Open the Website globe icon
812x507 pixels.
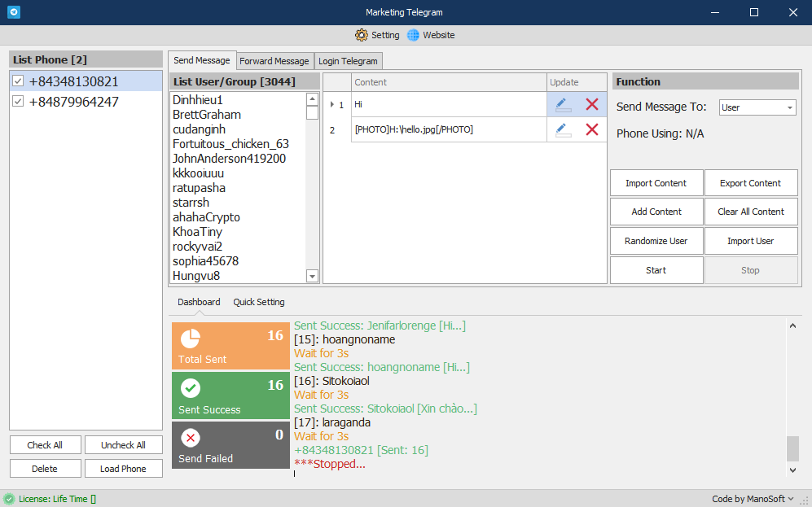tap(413, 35)
